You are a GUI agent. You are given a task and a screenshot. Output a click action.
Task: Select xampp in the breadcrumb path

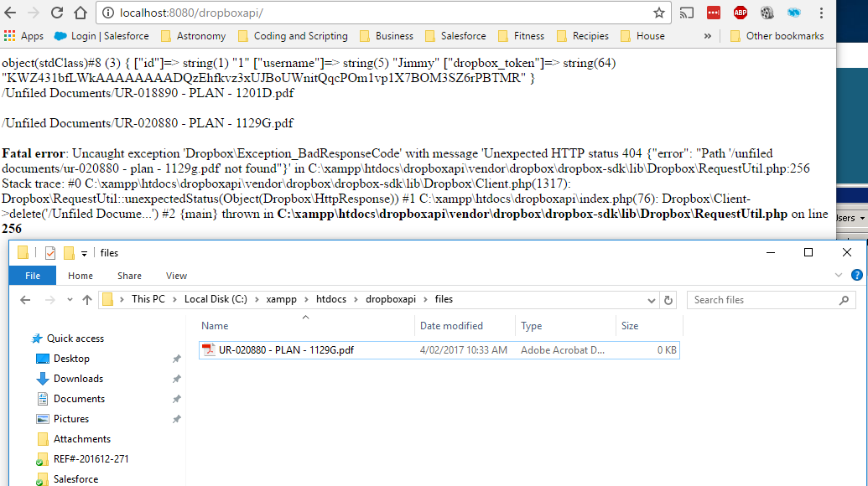pyautogui.click(x=281, y=299)
